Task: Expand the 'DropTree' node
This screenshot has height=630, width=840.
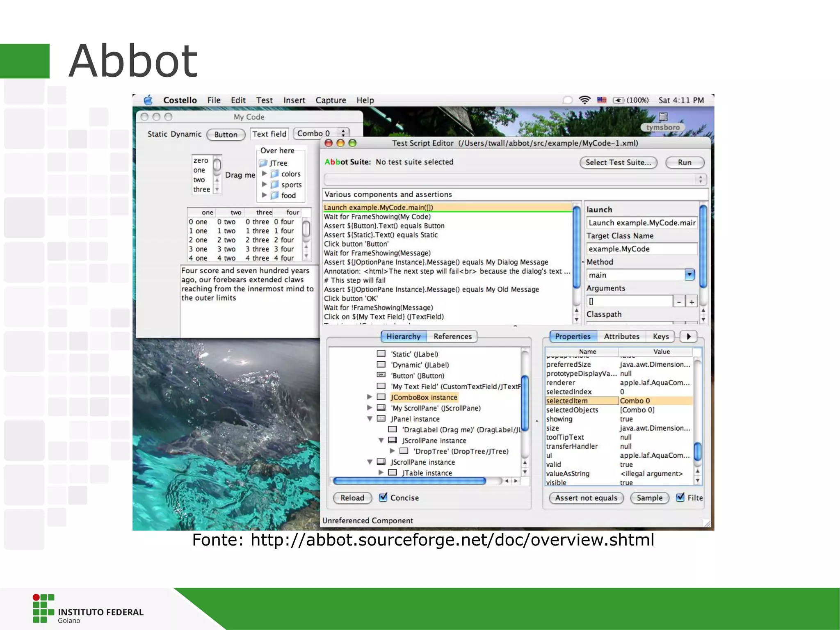Action: (x=392, y=451)
